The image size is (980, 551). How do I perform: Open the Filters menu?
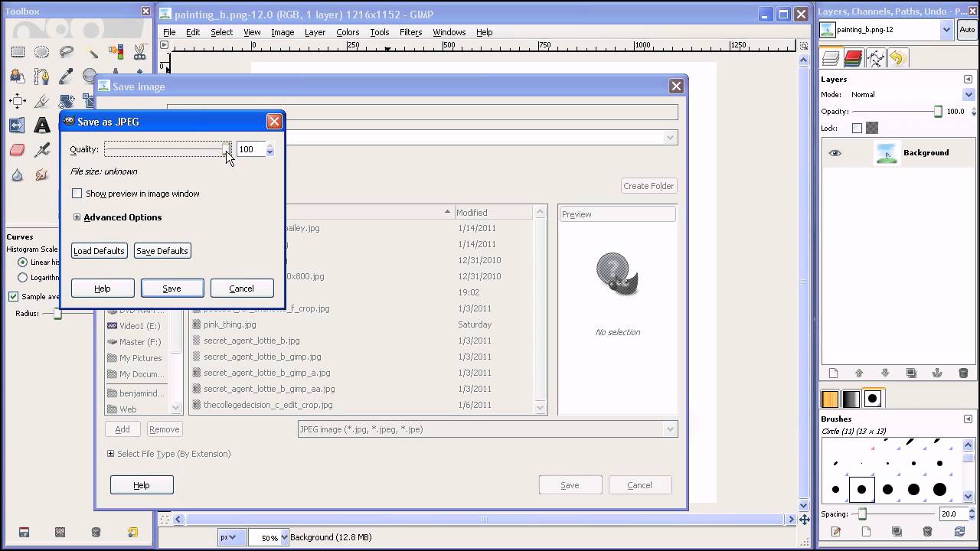(x=410, y=32)
